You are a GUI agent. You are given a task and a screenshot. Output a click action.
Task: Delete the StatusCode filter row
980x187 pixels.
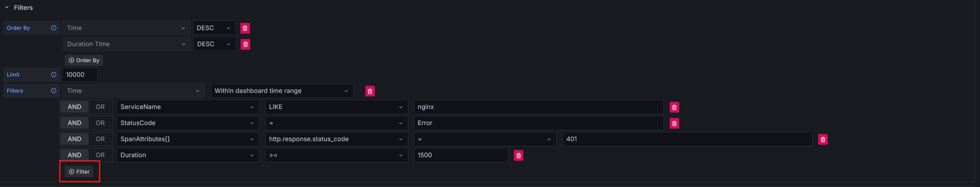tap(674, 123)
